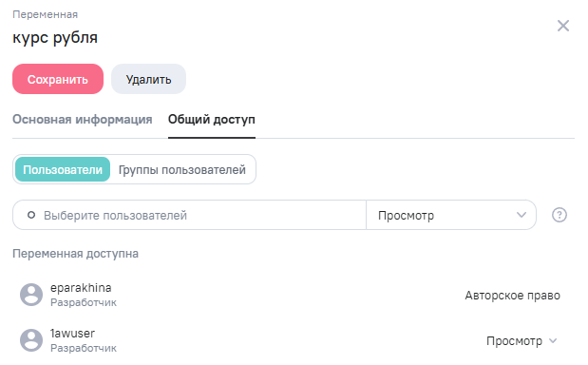Click the Удалить button
The image size is (588, 365).
tap(148, 79)
